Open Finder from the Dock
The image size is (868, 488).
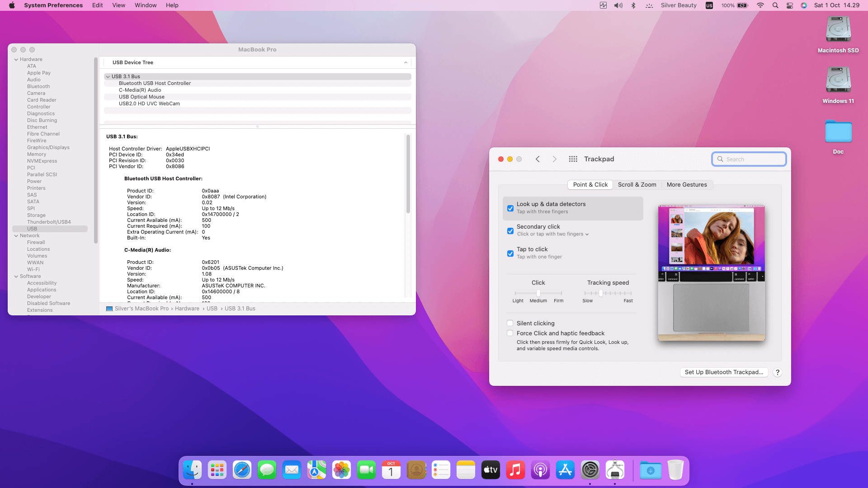193,470
